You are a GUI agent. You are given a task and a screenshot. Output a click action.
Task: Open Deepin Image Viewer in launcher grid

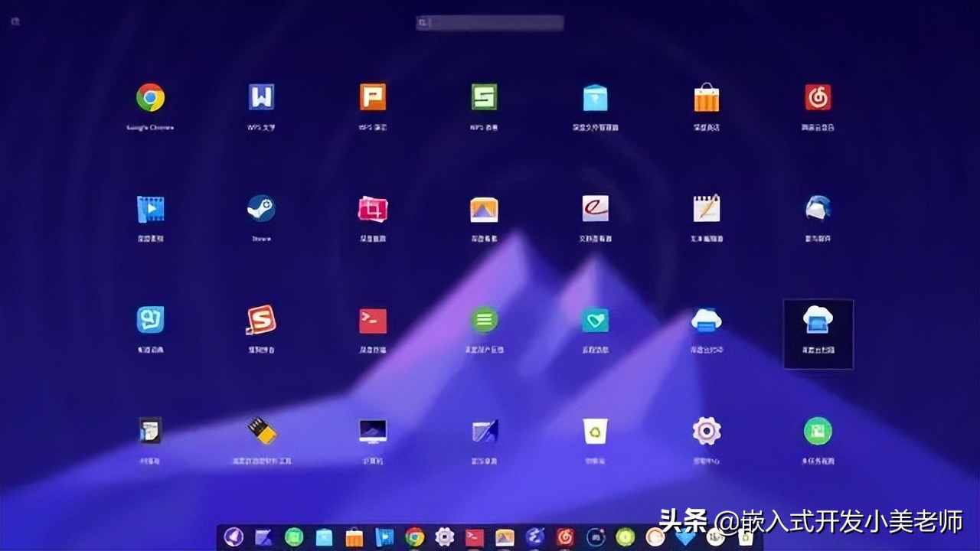[484, 209]
